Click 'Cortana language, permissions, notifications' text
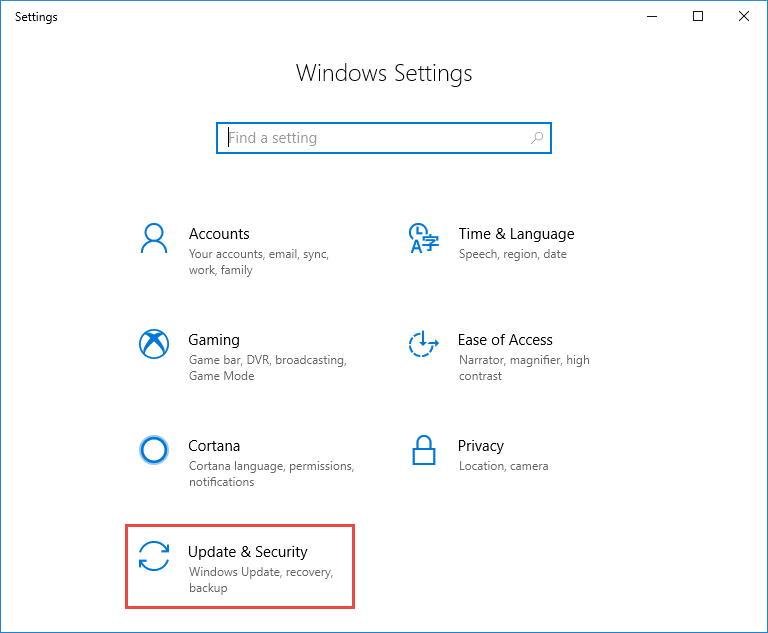This screenshot has height=633, width=768. click(x=271, y=474)
